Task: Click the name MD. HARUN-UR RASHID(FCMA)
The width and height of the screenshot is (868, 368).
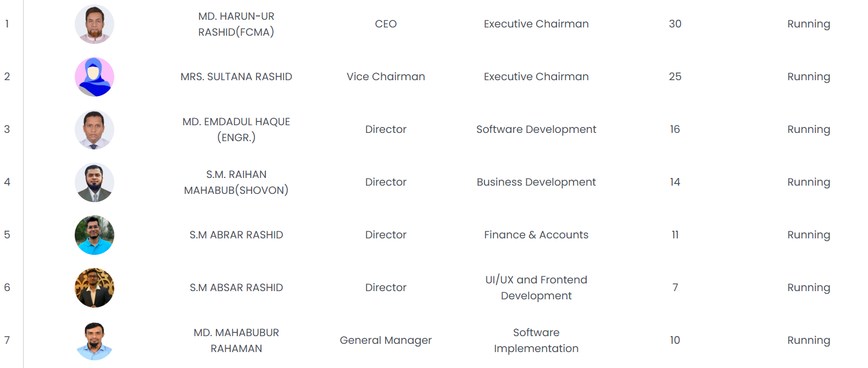Action: pos(236,24)
